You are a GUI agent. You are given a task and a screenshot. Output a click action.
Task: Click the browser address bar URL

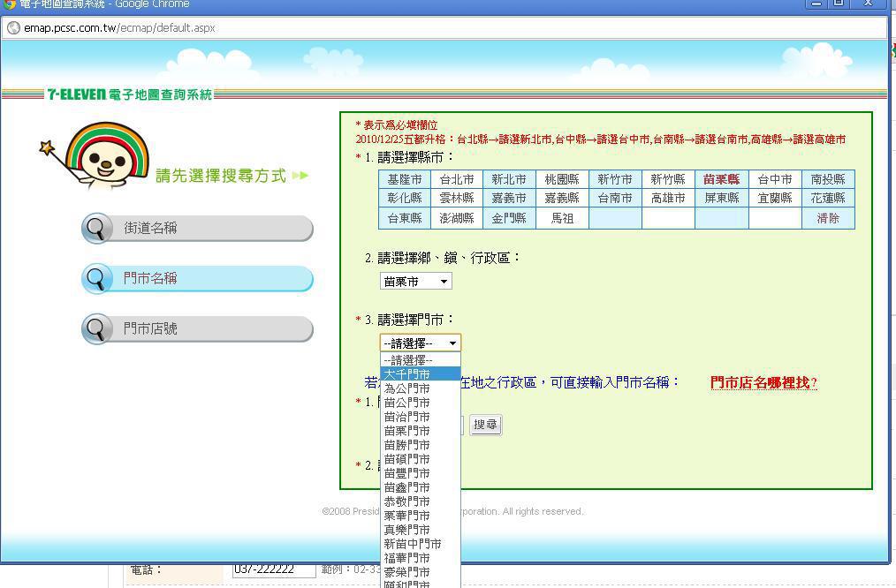pyautogui.click(x=119, y=28)
